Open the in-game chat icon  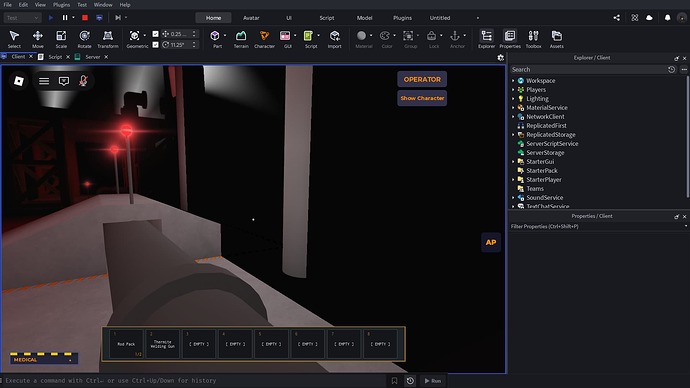pyautogui.click(x=64, y=81)
